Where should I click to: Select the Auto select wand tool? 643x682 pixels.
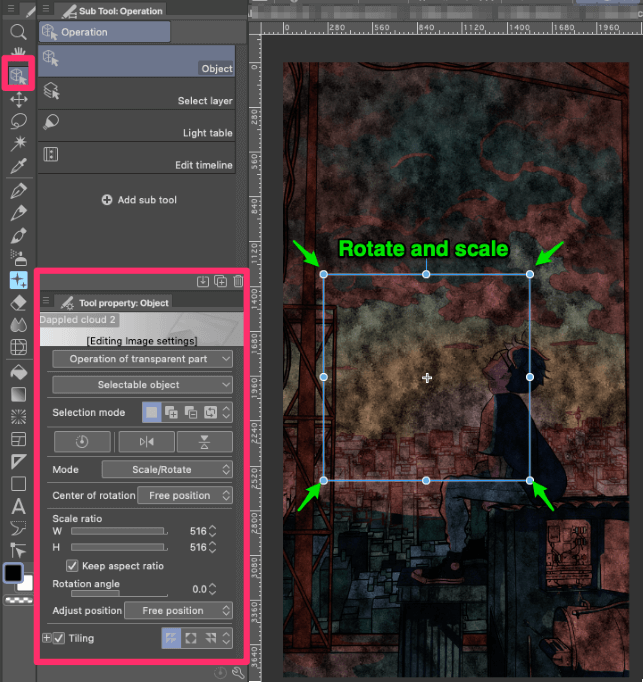pos(19,143)
